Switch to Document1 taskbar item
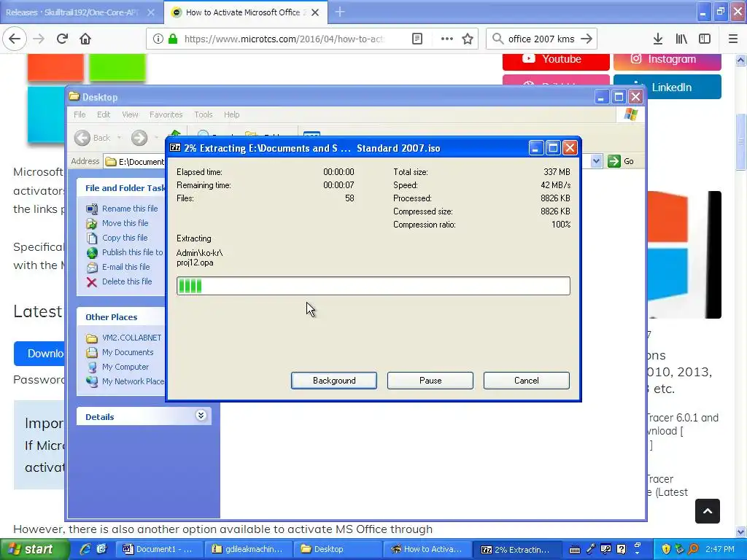Screen dimensions: 747x560 pyautogui.click(x=159, y=549)
